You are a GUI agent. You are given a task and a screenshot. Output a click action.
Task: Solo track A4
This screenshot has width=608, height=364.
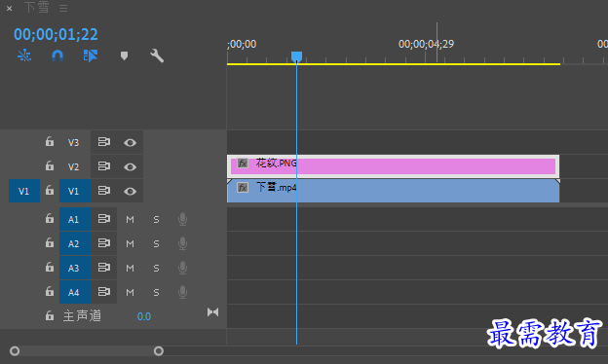[x=156, y=292]
